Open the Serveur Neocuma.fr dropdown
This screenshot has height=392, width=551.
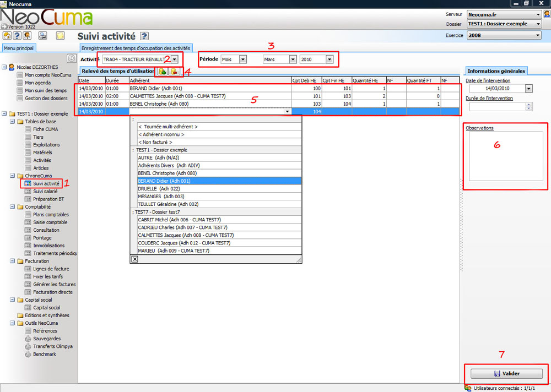tap(538, 14)
